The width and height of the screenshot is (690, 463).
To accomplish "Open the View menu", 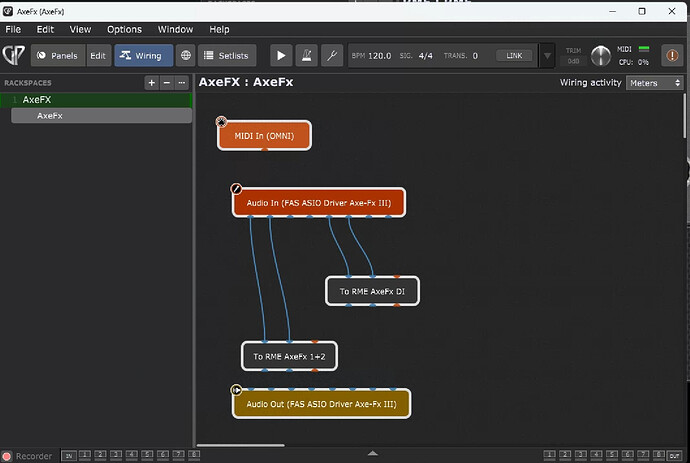I will coord(80,29).
